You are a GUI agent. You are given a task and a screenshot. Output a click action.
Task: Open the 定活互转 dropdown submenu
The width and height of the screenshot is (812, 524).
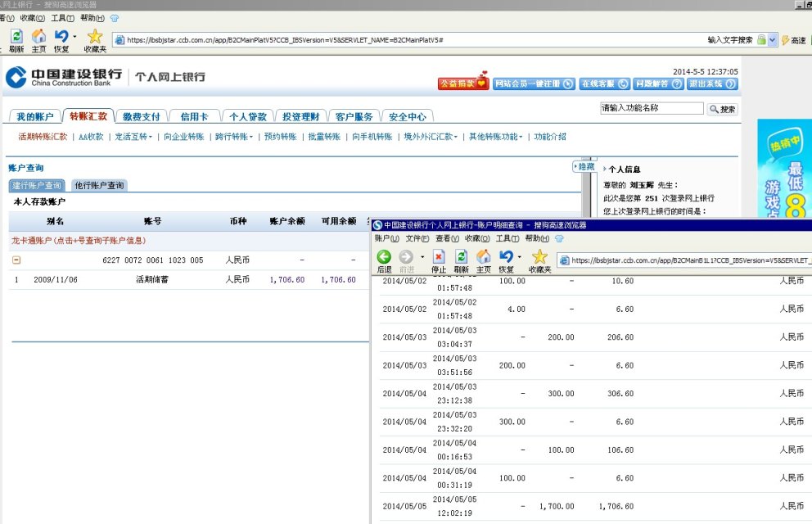pos(133,137)
